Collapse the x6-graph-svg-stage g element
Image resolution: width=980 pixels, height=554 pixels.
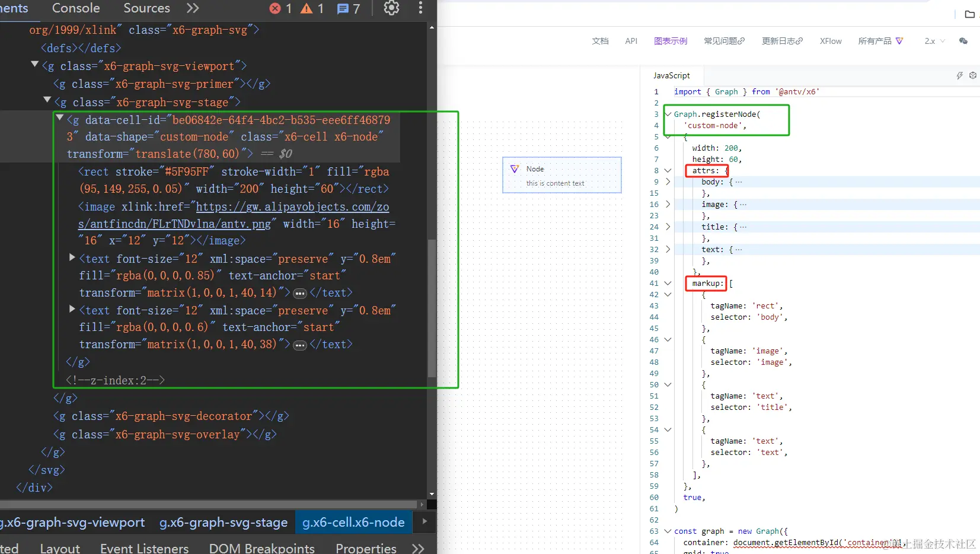click(47, 100)
